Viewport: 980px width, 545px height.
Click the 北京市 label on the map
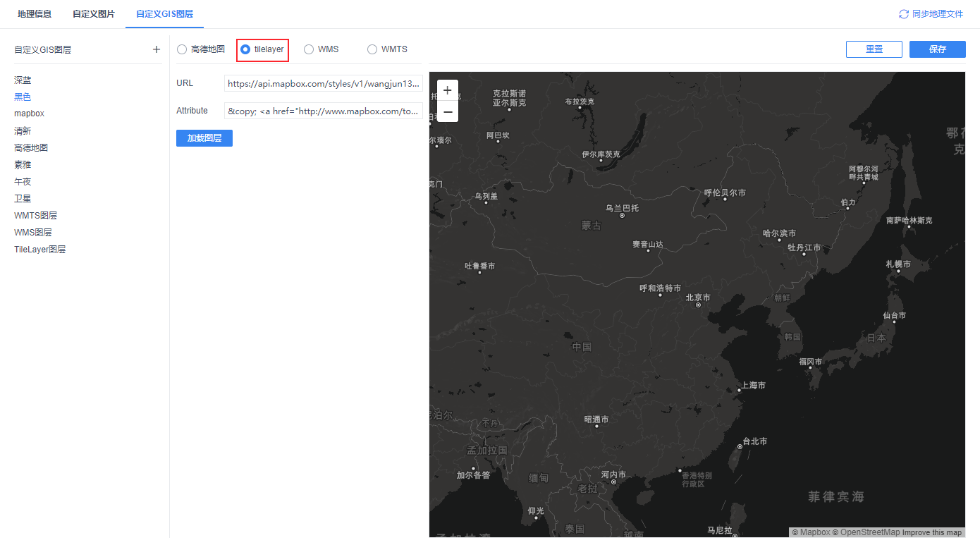tap(698, 298)
